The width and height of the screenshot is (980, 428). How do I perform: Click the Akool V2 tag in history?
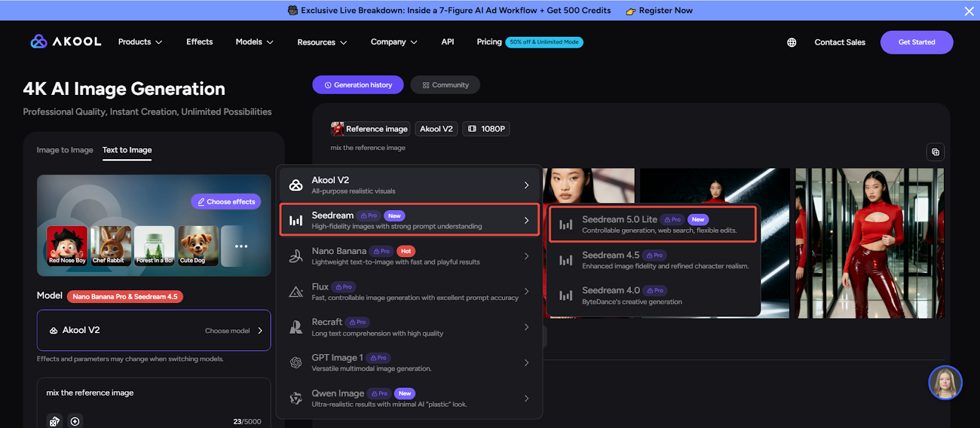tap(436, 129)
